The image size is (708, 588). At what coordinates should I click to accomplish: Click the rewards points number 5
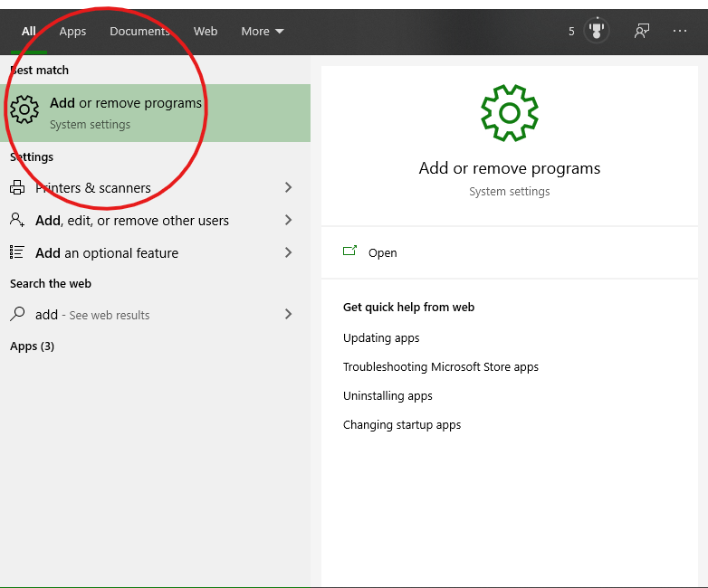tap(571, 31)
